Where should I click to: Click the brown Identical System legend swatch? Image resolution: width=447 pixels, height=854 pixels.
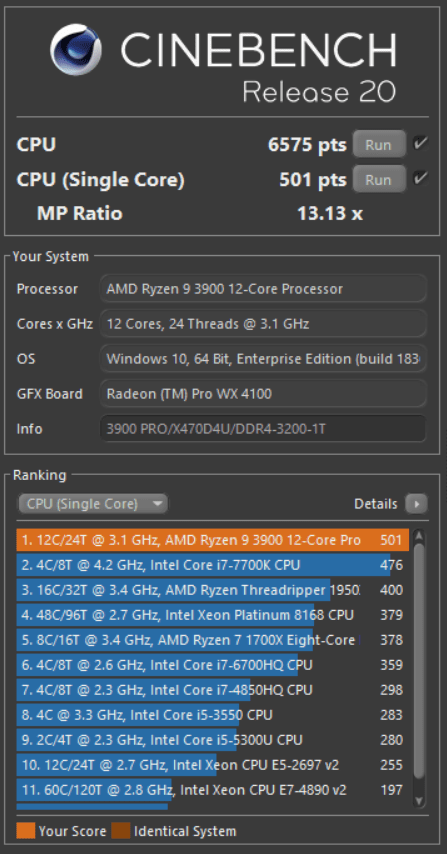[x=121, y=831]
